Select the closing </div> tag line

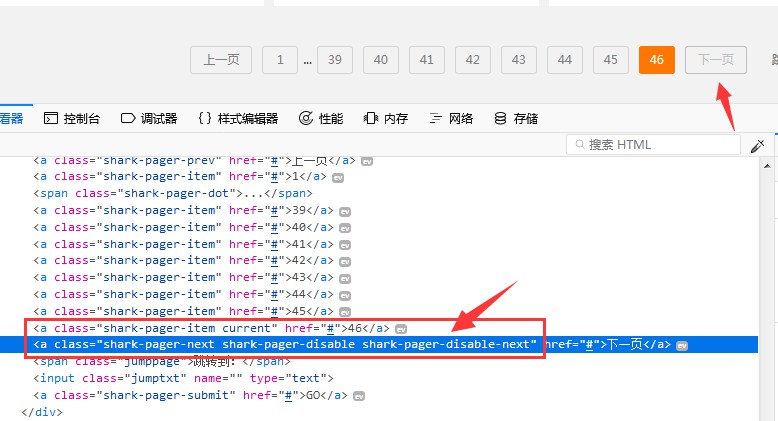42,412
